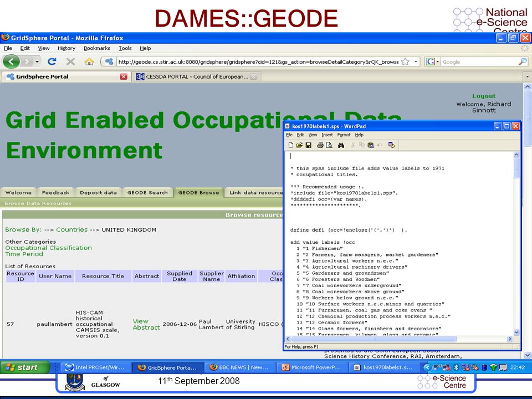Screen dimensions: 532x399
Task: Reload the page in Firefox
Action: coord(52,62)
